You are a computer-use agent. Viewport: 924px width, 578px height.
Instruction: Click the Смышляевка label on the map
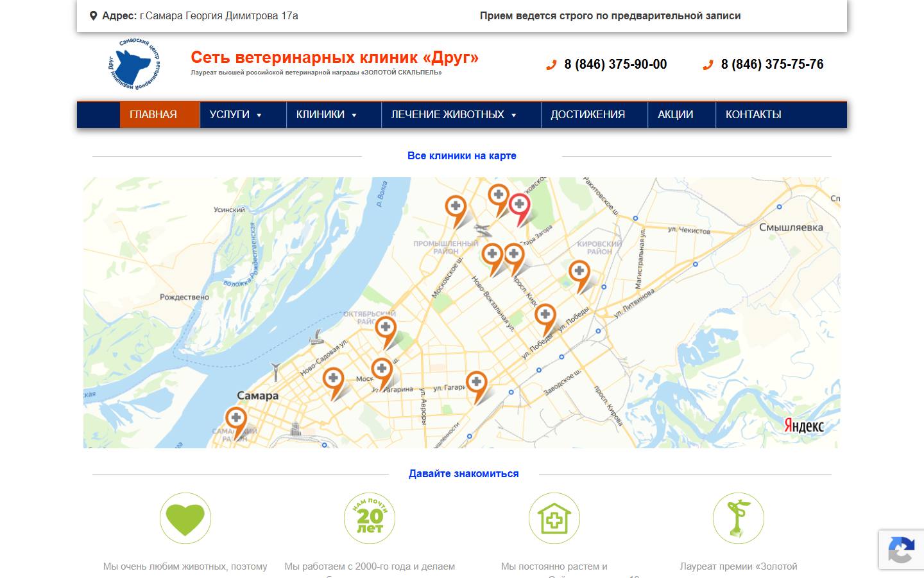[x=791, y=227]
